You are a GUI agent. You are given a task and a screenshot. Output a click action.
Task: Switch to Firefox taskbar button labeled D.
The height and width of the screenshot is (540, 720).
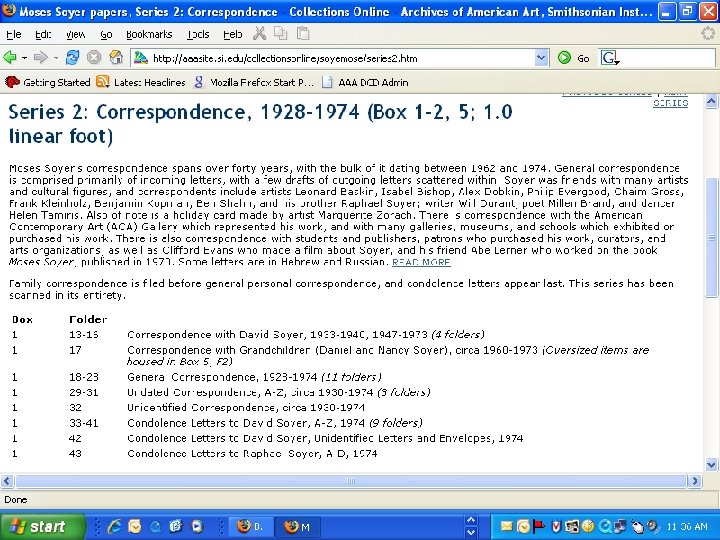coord(250,527)
